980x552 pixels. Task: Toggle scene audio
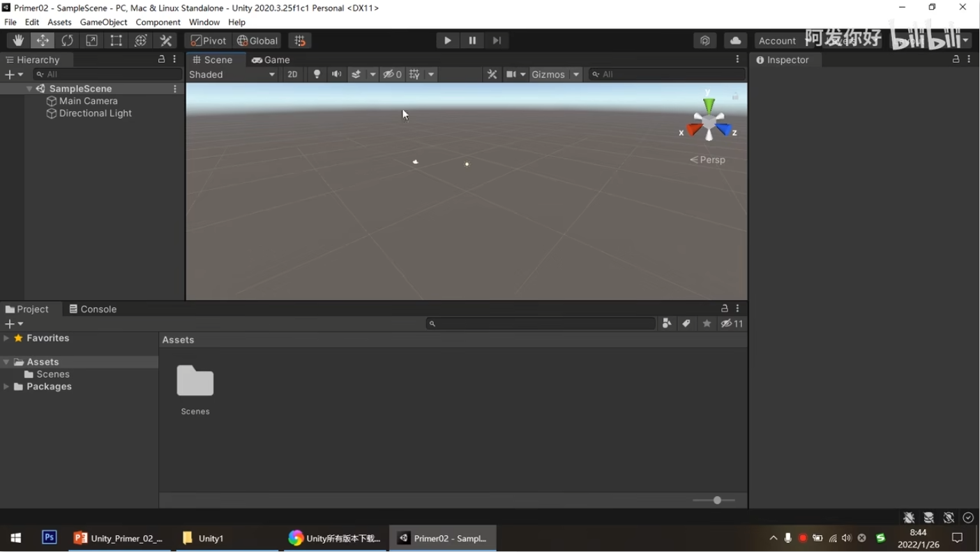[x=336, y=75]
